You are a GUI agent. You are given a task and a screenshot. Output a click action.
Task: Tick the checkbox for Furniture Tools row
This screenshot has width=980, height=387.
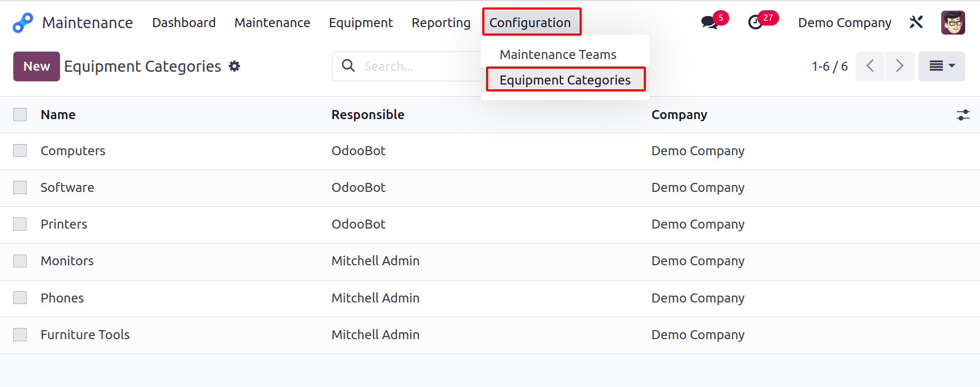(x=20, y=334)
